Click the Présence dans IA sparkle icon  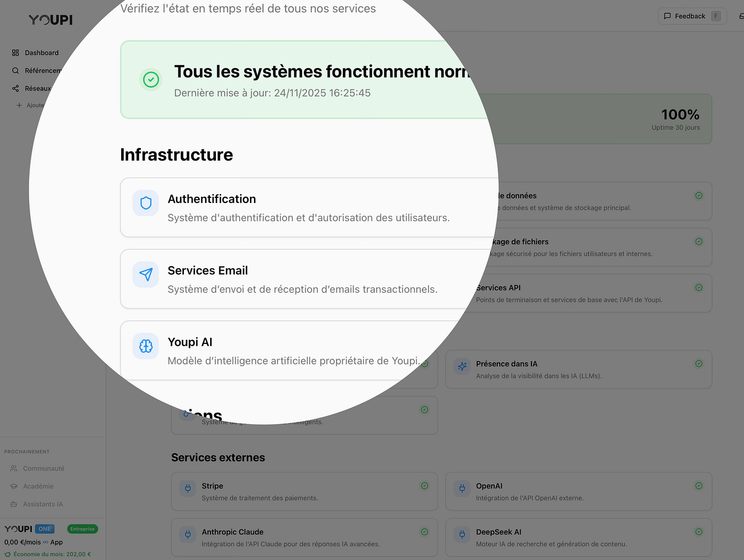click(462, 366)
